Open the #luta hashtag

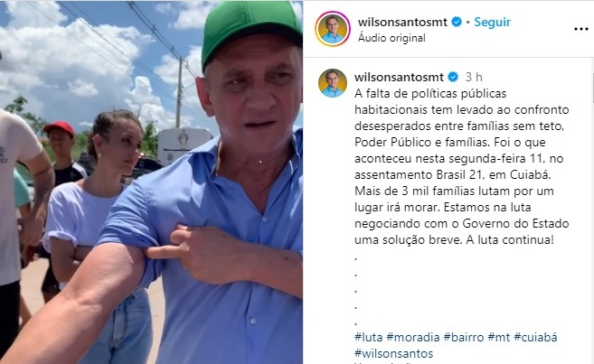click(368, 337)
